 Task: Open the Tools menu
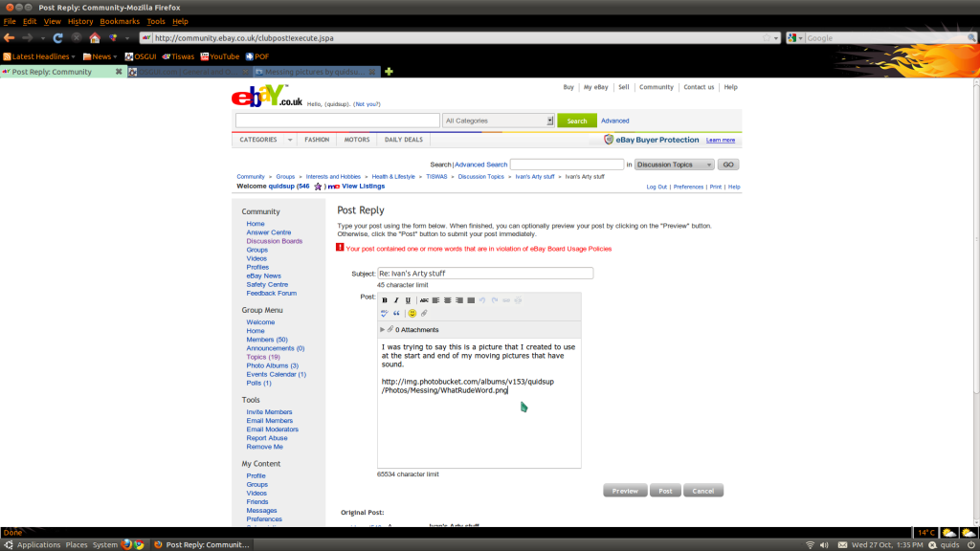(156, 21)
